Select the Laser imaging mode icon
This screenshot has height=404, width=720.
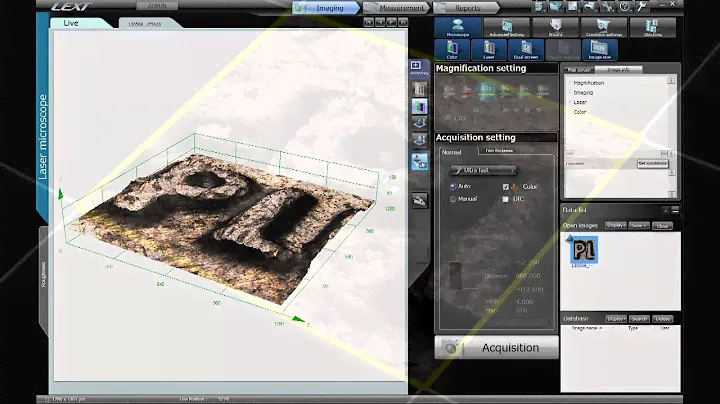[x=489, y=50]
